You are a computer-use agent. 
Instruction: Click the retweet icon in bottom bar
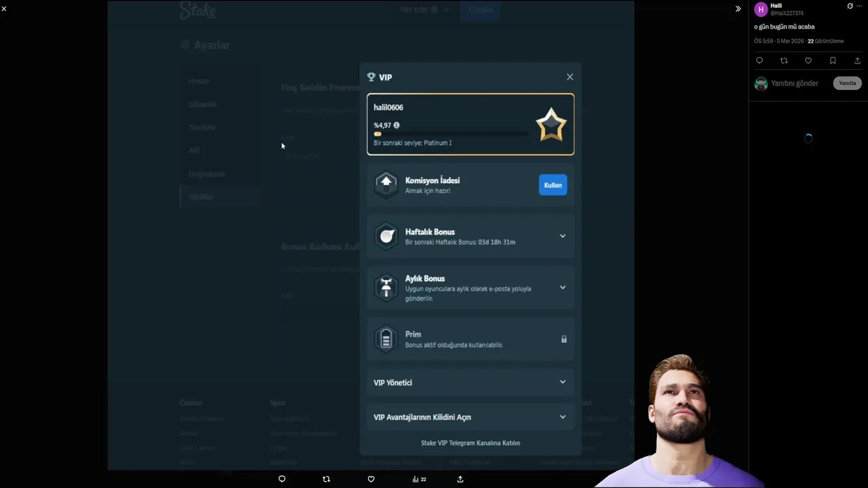pyautogui.click(x=326, y=479)
